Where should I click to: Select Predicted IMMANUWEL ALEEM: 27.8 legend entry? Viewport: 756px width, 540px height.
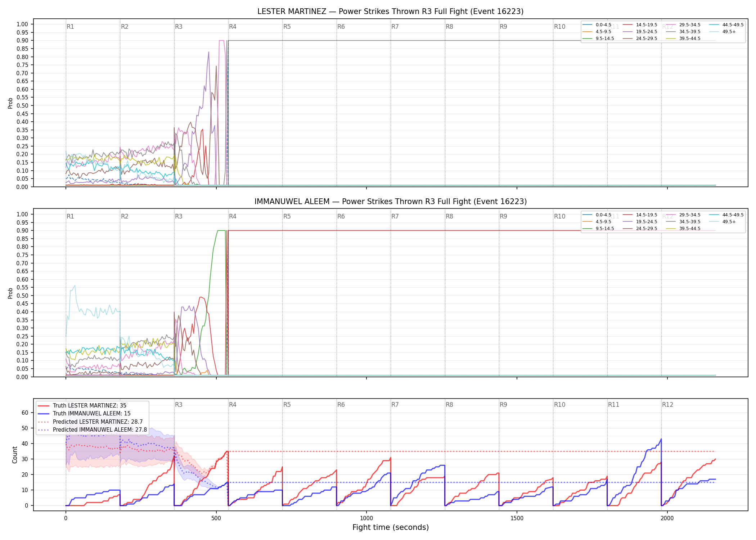(93, 429)
